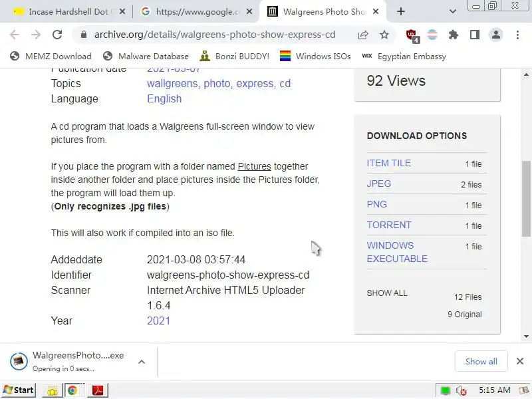Click the wallgreens topic link

coord(172,84)
